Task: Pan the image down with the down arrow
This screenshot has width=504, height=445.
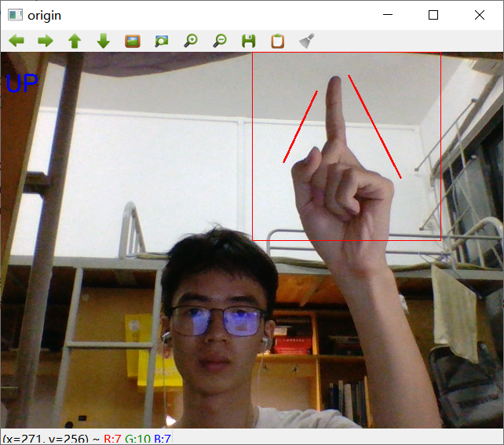Action: pos(104,41)
